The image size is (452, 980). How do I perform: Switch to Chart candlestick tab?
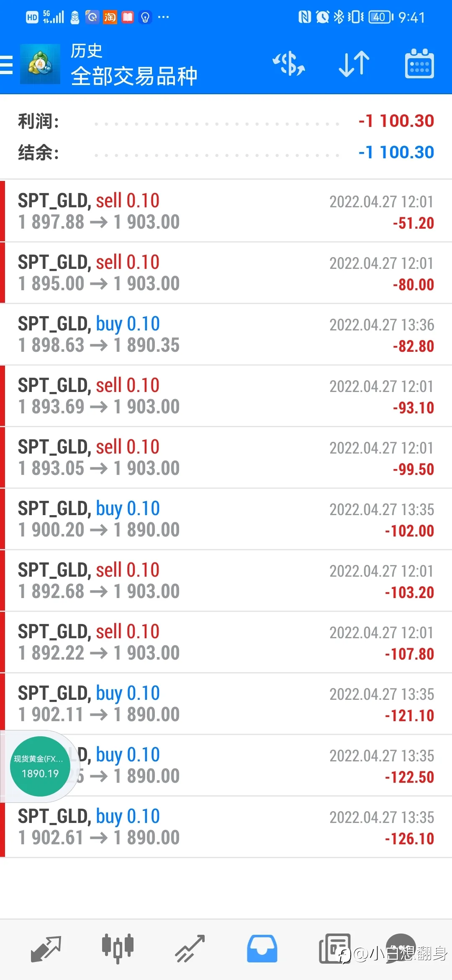[118, 949]
